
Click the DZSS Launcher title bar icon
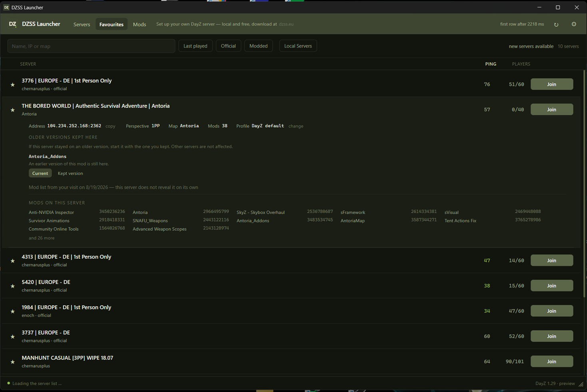tap(6, 7)
